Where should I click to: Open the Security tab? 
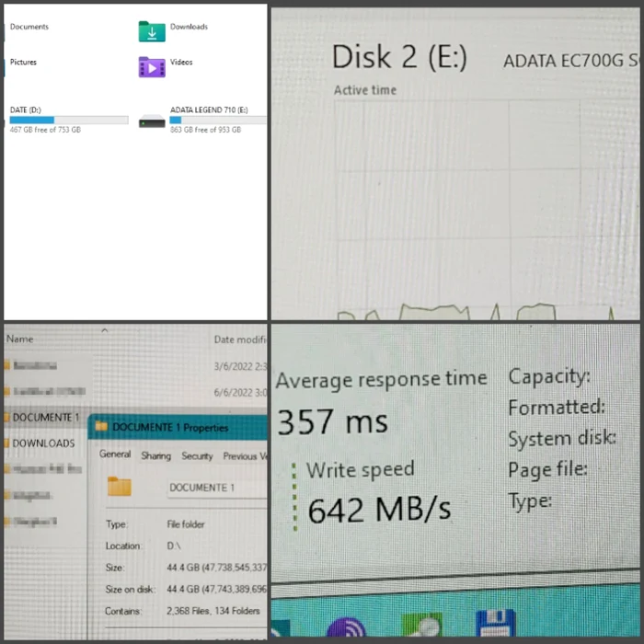tap(197, 456)
